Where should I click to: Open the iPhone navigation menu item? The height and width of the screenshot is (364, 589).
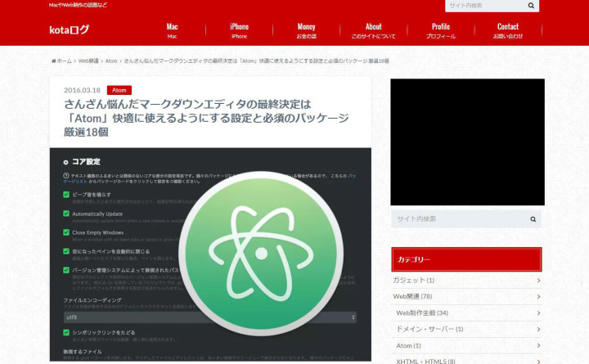click(x=239, y=30)
